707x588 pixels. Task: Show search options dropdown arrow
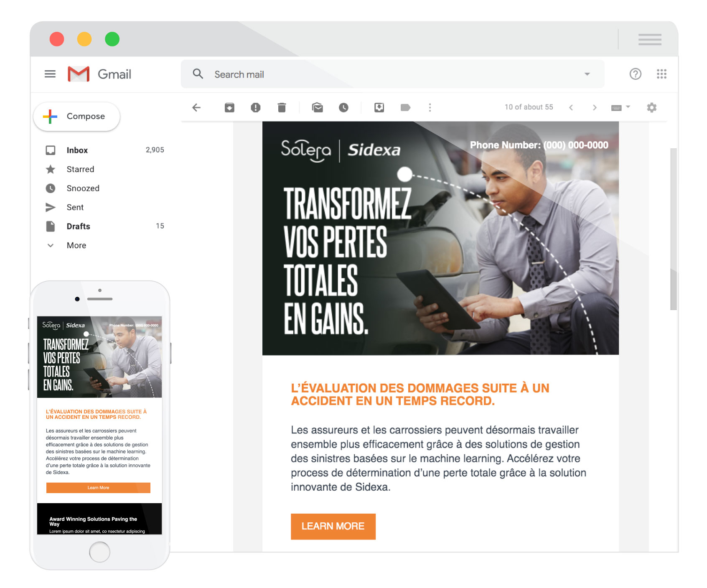587,74
